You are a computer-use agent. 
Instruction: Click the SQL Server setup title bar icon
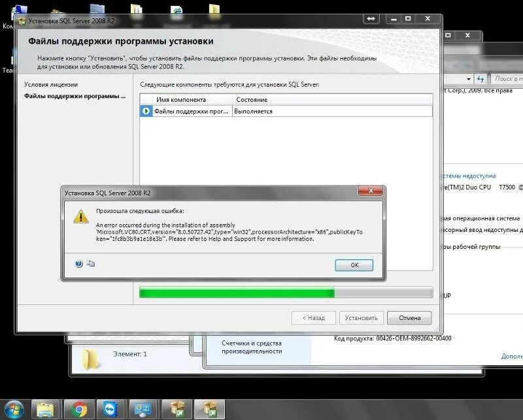[x=22, y=21]
